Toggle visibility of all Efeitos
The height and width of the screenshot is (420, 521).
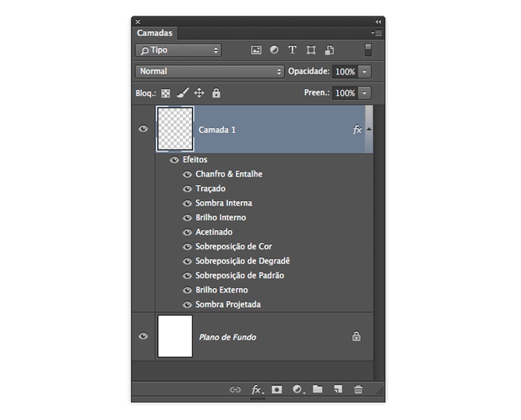(x=174, y=160)
